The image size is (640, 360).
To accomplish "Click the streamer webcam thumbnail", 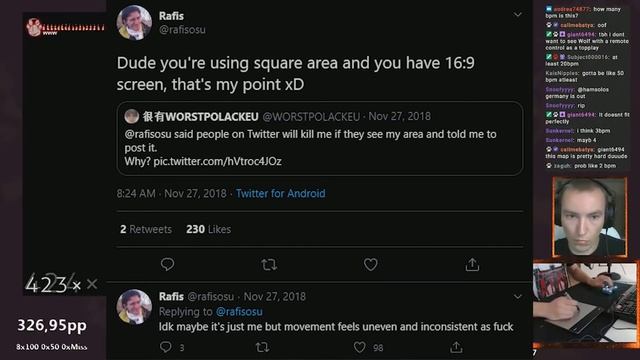I will 589,217.
